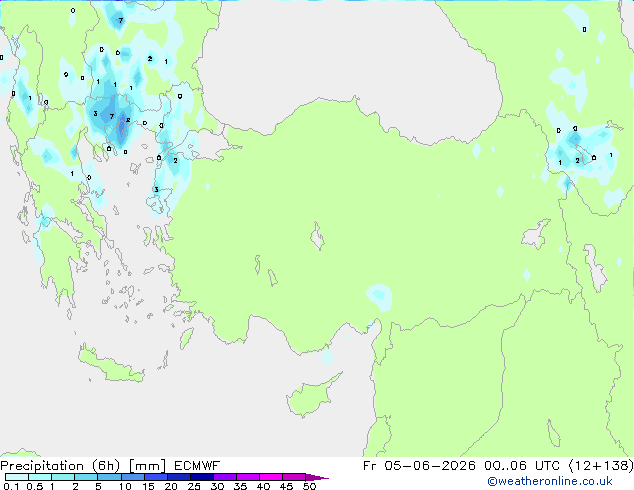Choose the 40–45 mm bright magenta swatch

pos(271,477)
